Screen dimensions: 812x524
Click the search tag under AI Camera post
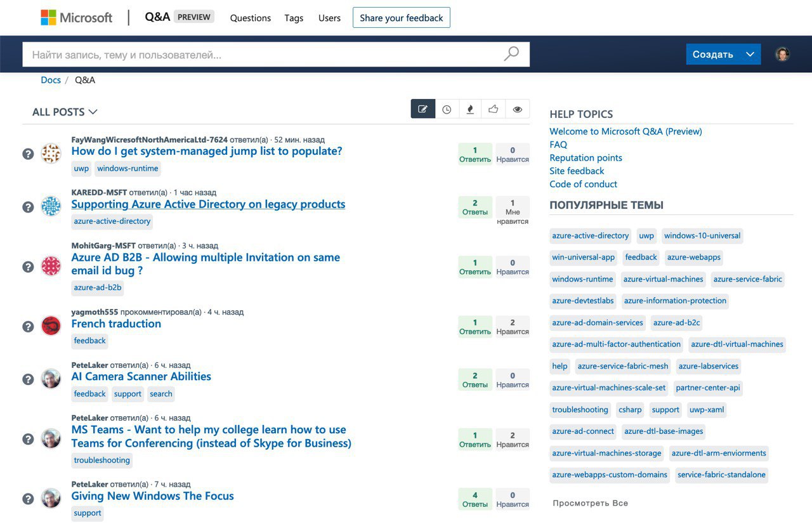tap(161, 394)
